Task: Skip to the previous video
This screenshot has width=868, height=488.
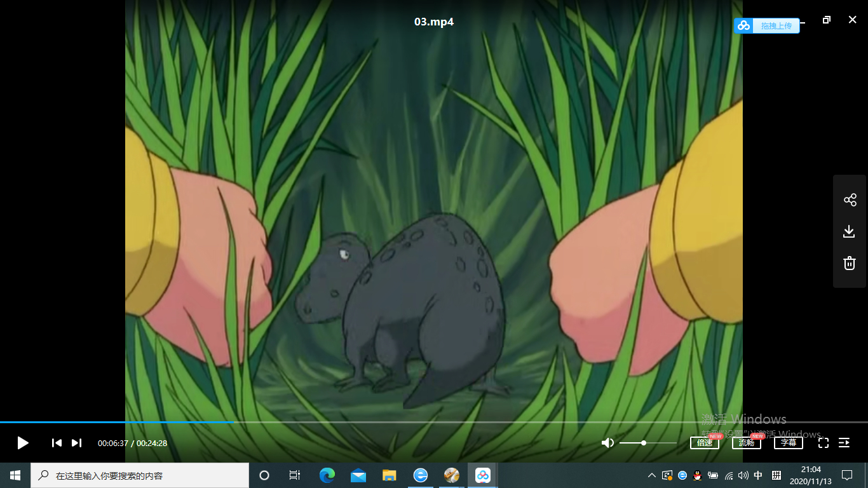Action: [57, 443]
